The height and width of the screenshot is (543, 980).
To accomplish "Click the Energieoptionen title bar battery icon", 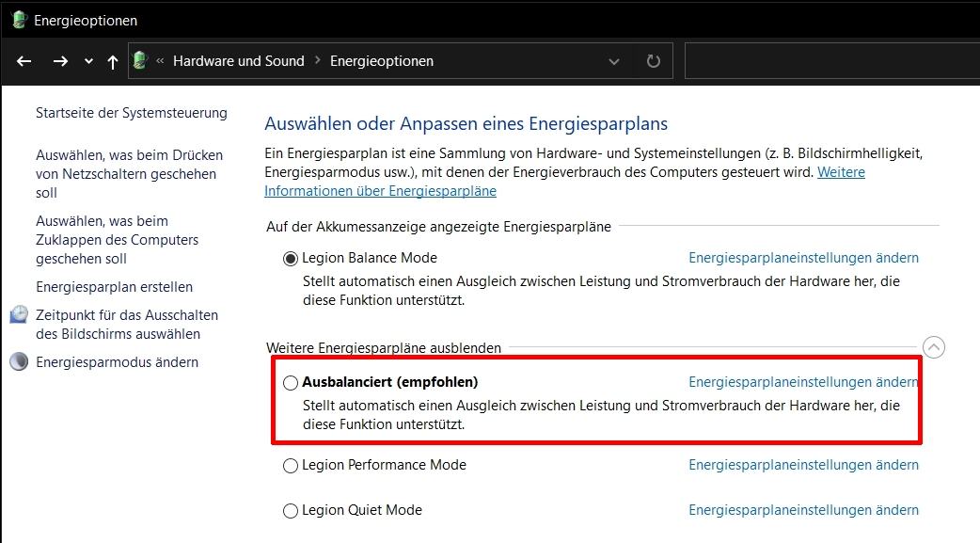I will click(18, 20).
